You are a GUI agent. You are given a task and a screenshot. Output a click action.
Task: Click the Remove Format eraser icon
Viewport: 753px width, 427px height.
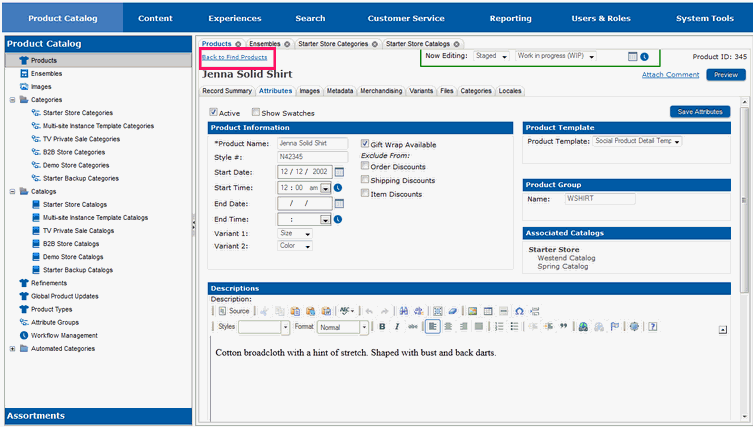[x=452, y=311]
